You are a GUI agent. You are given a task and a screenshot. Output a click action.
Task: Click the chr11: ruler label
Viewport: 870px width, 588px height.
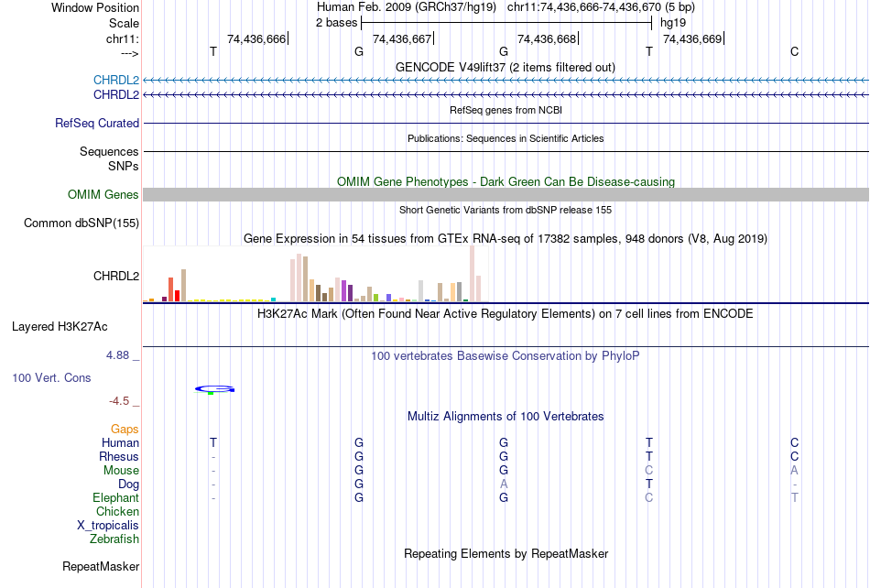[122, 38]
